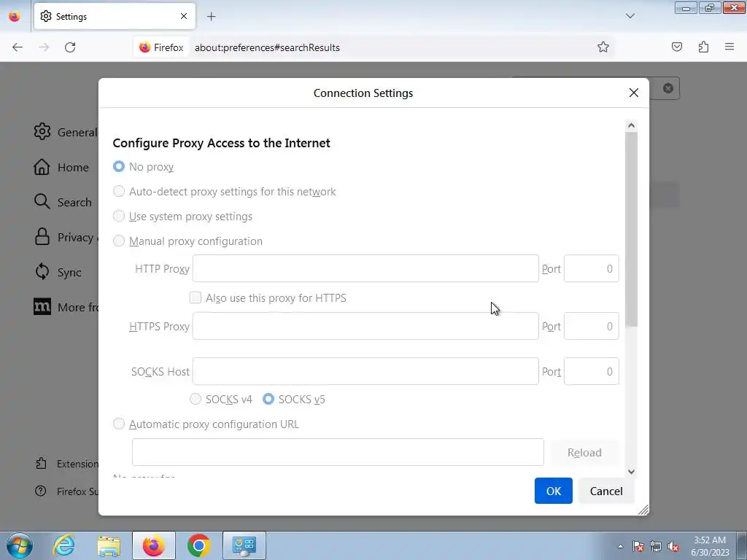The height and width of the screenshot is (560, 747).
Task: Click the address bar URL
Action: [x=267, y=47]
